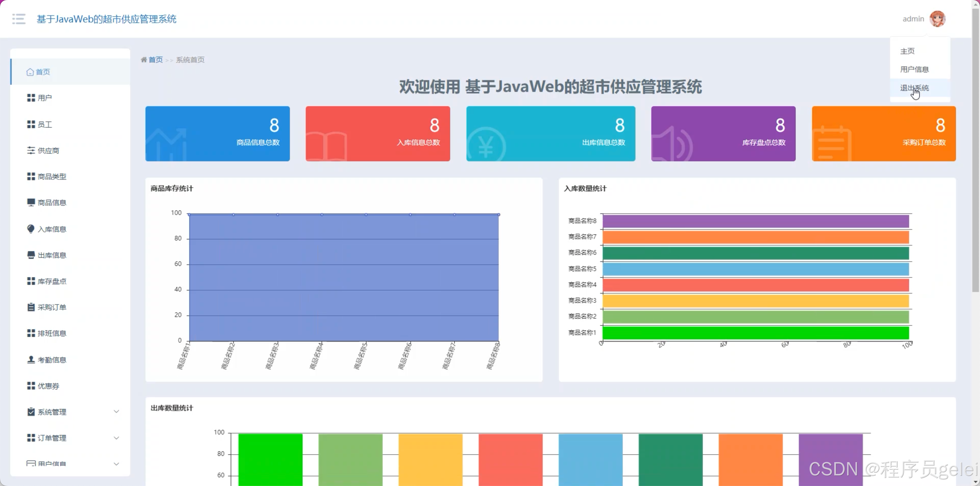This screenshot has height=486, width=980.
Task: Toggle the sidebar hamburger menu icon
Action: 19,19
